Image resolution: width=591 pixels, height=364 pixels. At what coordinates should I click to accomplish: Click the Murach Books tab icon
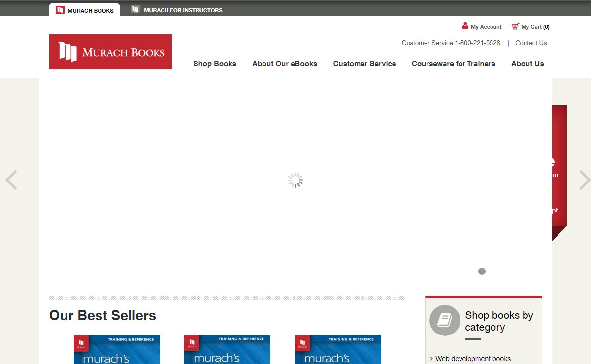(x=60, y=10)
